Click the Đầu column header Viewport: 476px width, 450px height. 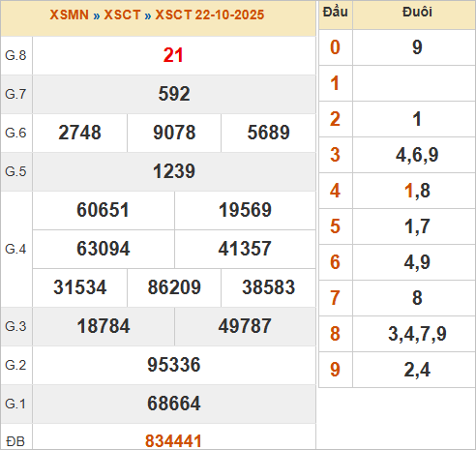[336, 13]
